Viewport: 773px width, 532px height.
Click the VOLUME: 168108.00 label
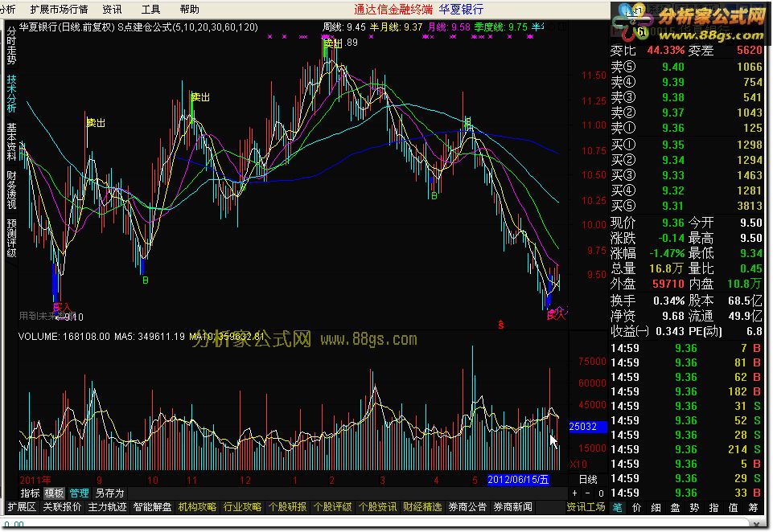(64, 337)
